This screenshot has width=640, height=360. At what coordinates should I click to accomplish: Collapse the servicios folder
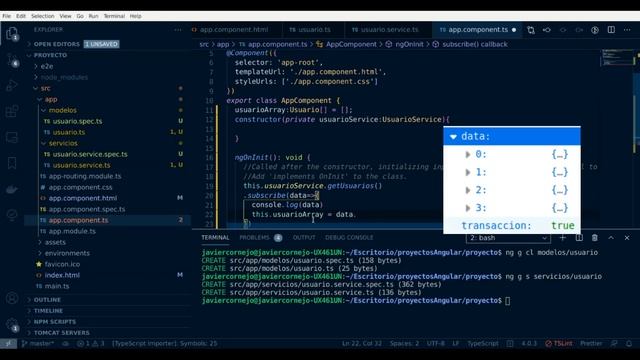(108, 143)
